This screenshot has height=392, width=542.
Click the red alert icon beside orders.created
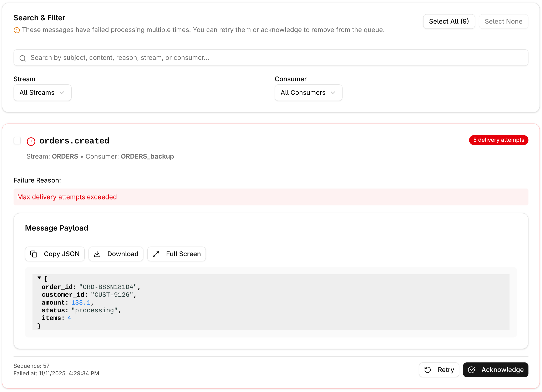point(31,141)
